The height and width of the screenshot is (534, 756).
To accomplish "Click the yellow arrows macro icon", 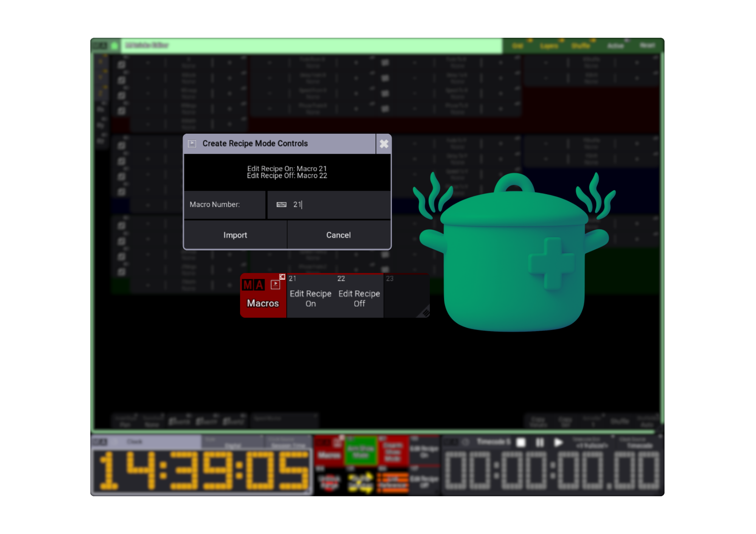I will coord(361,482).
